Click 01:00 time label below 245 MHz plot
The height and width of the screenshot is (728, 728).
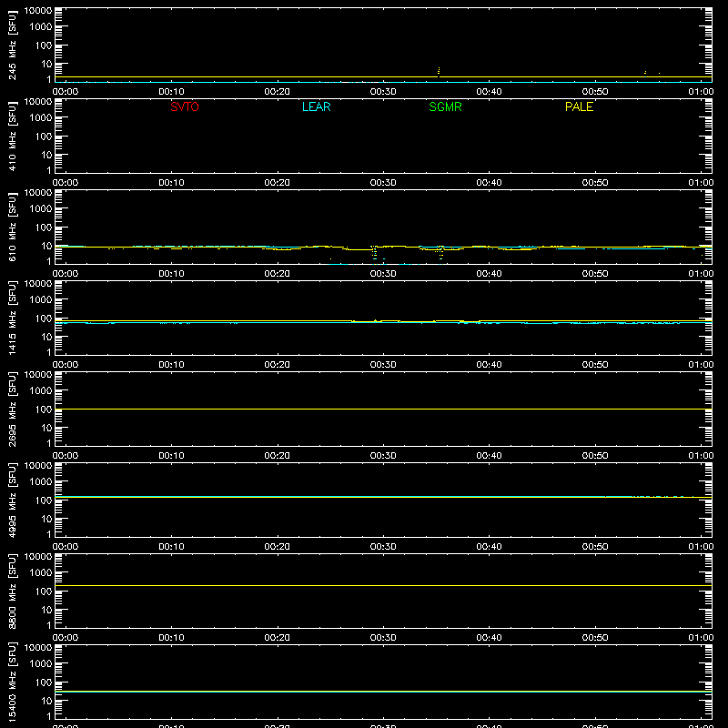point(701,92)
